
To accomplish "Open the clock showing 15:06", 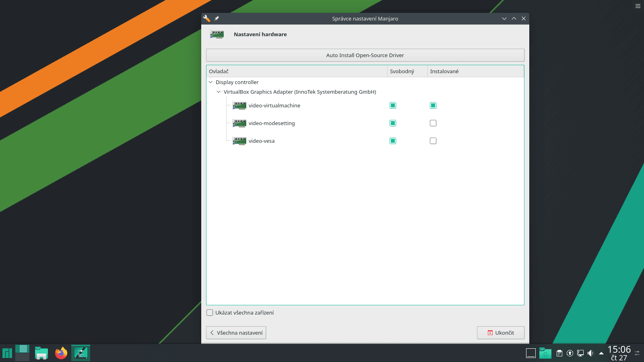I will pos(619,353).
